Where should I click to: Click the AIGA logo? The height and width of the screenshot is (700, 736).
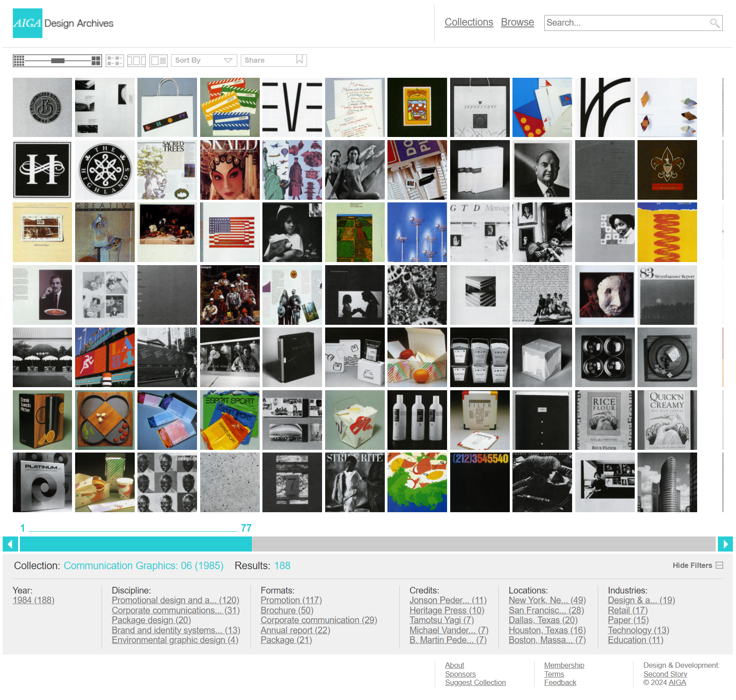(x=27, y=23)
